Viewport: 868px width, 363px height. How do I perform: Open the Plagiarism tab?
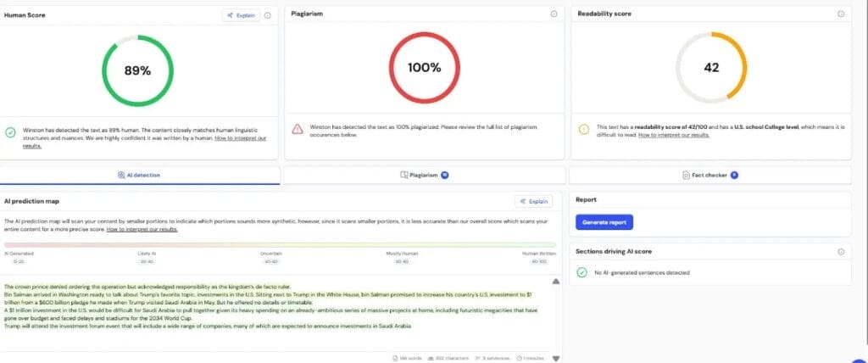(423, 175)
